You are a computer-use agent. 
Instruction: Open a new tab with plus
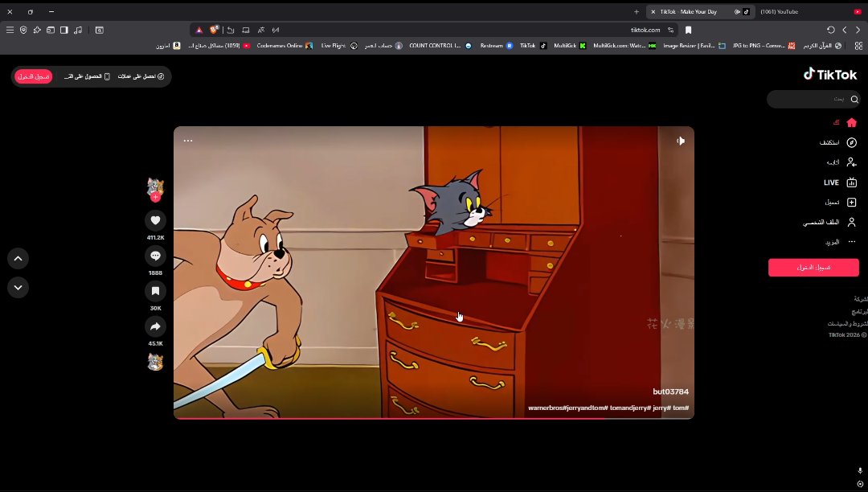point(636,11)
